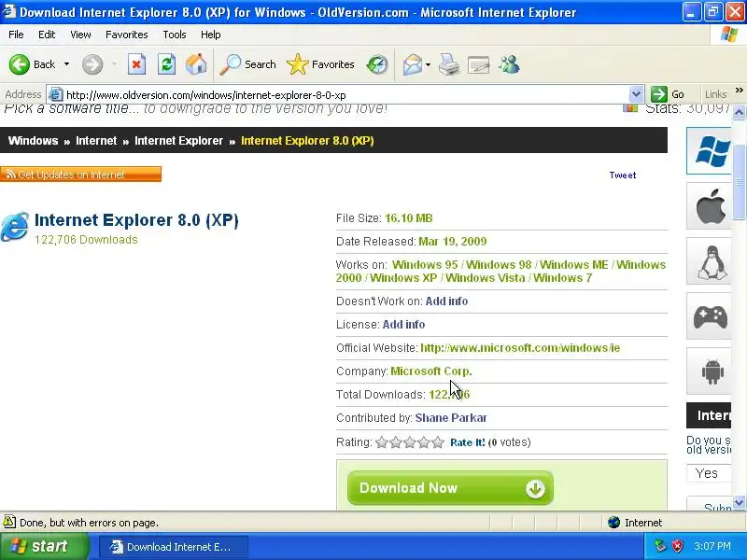Print the page with the printer icon
The width and height of the screenshot is (747, 560).
pos(449,64)
